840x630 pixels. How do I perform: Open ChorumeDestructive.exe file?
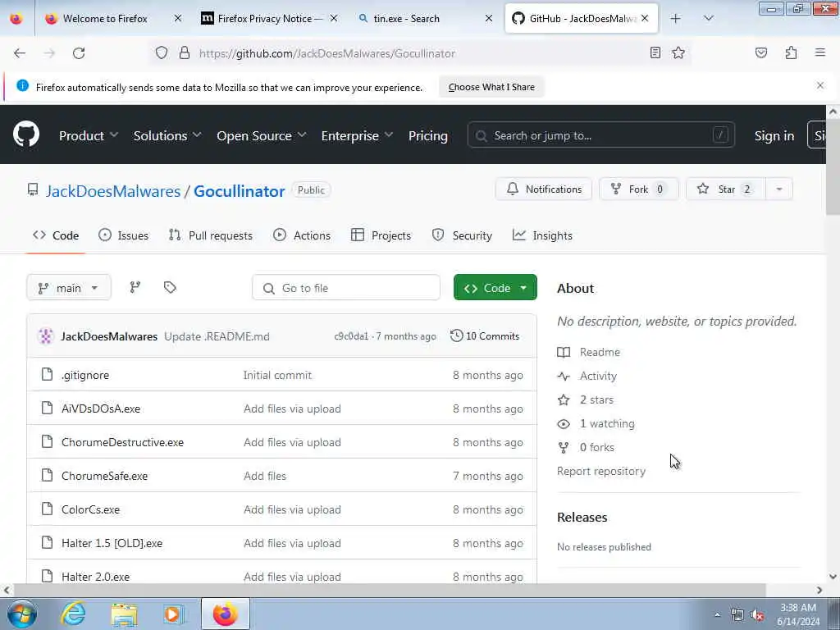pos(122,442)
